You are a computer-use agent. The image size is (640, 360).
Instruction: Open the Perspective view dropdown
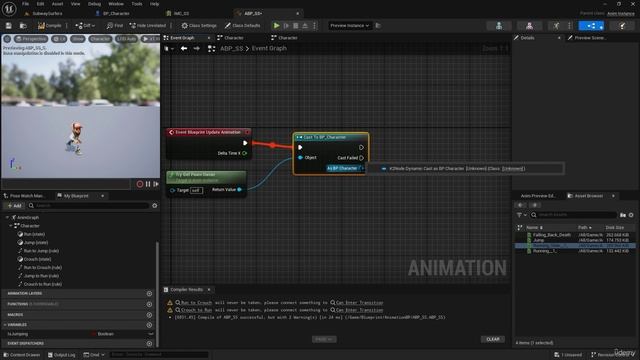[x=31, y=39]
